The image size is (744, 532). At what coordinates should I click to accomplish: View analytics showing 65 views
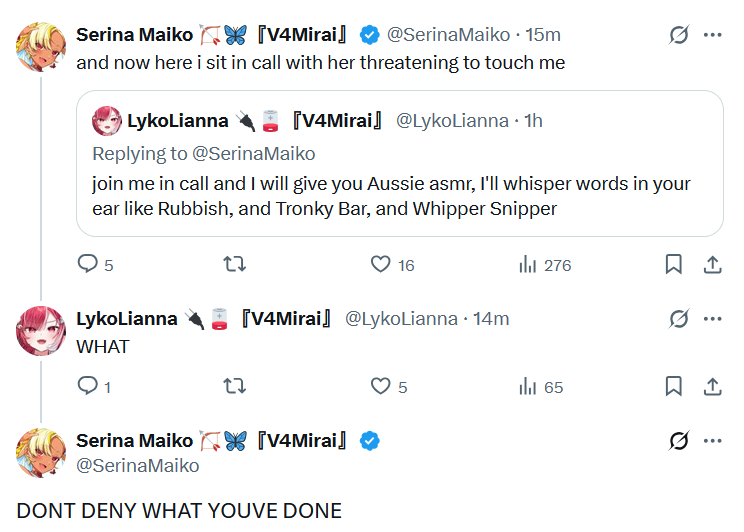click(527, 386)
